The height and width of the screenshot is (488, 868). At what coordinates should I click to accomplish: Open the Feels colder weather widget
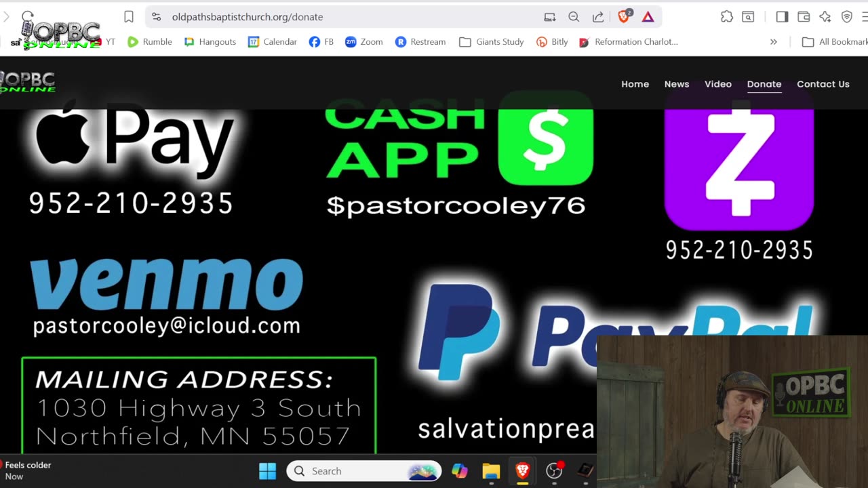27,471
